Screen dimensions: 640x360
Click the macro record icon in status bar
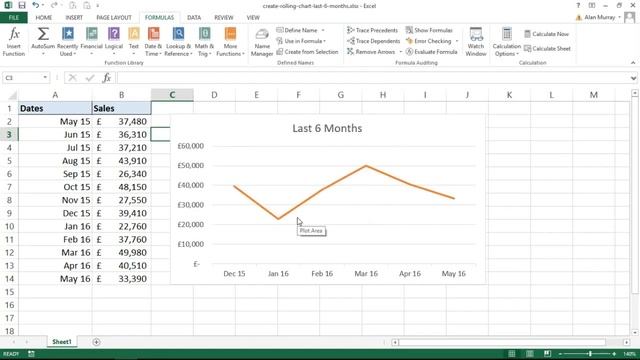point(31,353)
